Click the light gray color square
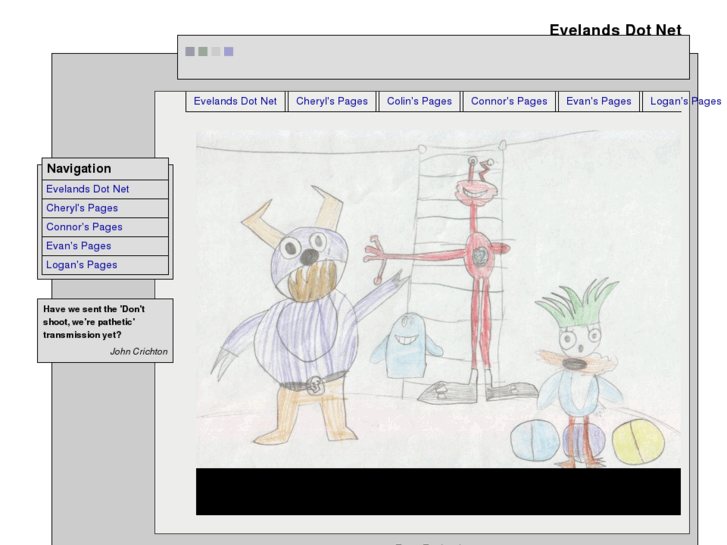 click(x=216, y=51)
